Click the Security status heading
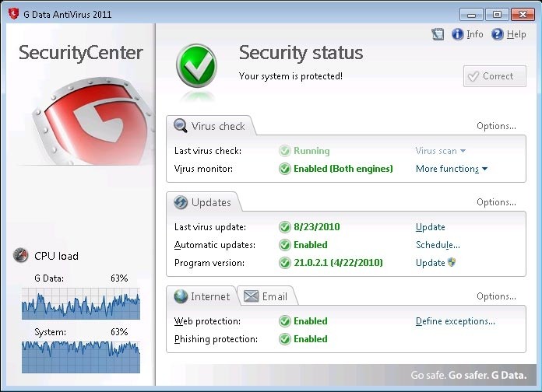 [x=301, y=53]
